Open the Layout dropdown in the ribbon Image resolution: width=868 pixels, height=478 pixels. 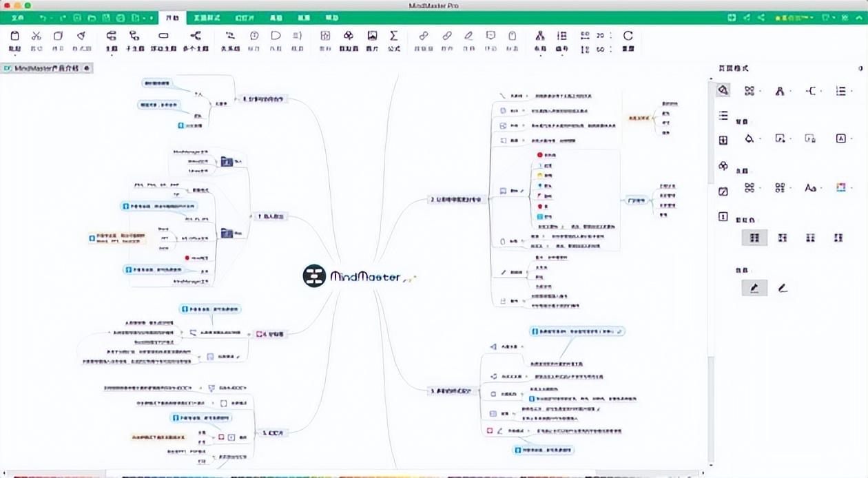tap(540, 41)
